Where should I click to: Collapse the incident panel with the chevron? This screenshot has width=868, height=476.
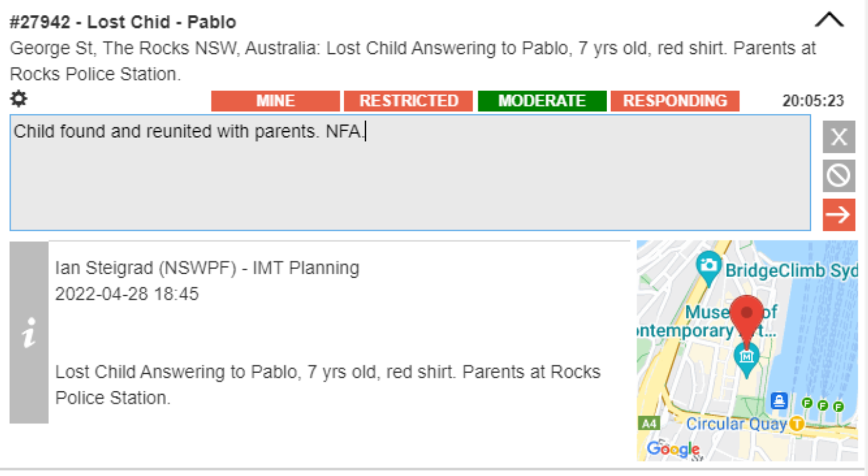(829, 20)
